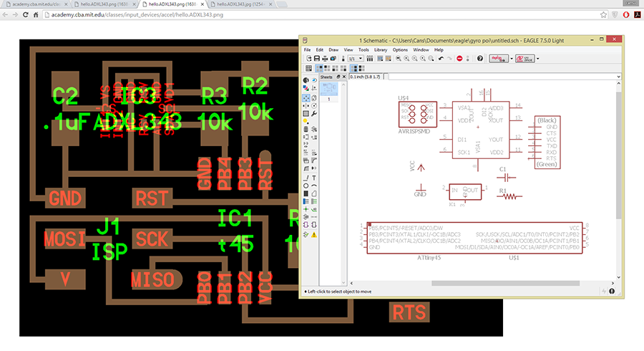The height and width of the screenshot is (351, 644).
Task: Open EAGLE help question-mark icon
Action: [x=479, y=58]
